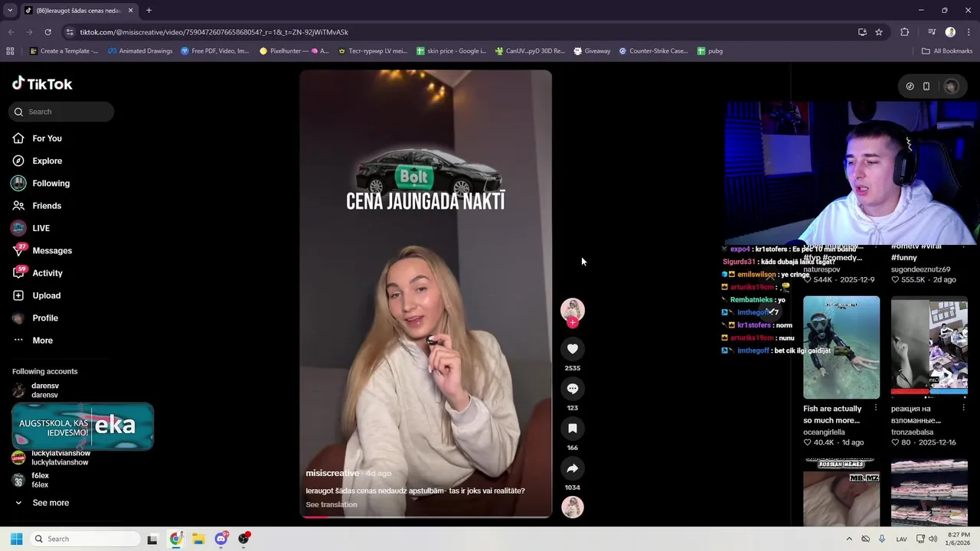980x551 pixels.
Task: Go to the For You feed
Action: (37, 139)
